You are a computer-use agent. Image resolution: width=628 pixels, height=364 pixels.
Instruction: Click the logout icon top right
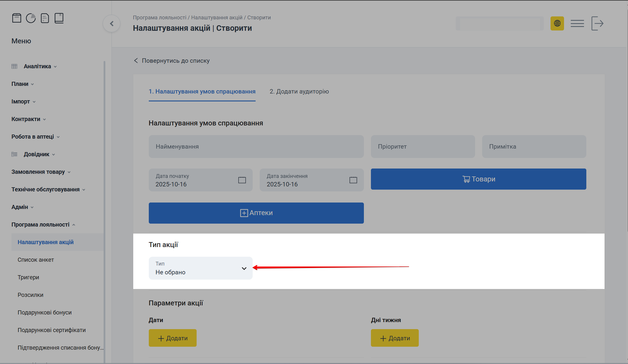(x=597, y=23)
